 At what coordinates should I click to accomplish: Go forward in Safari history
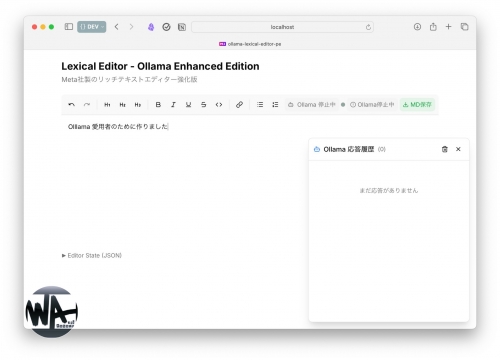click(131, 27)
